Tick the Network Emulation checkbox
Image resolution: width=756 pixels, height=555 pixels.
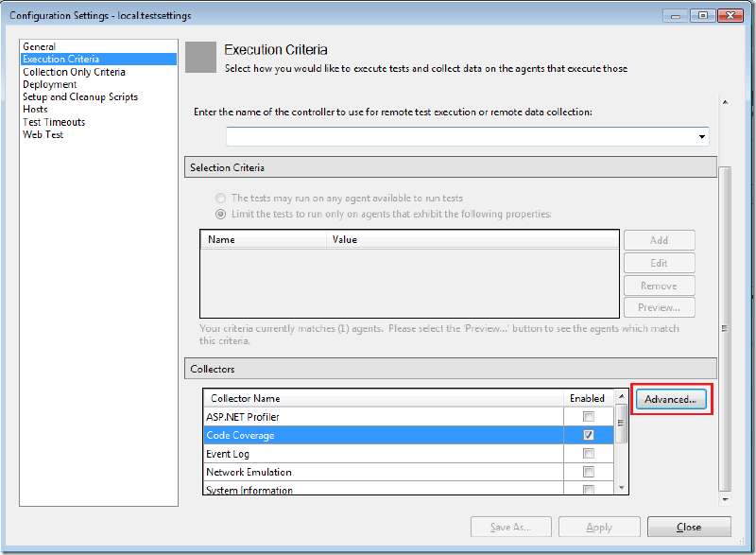[589, 472]
